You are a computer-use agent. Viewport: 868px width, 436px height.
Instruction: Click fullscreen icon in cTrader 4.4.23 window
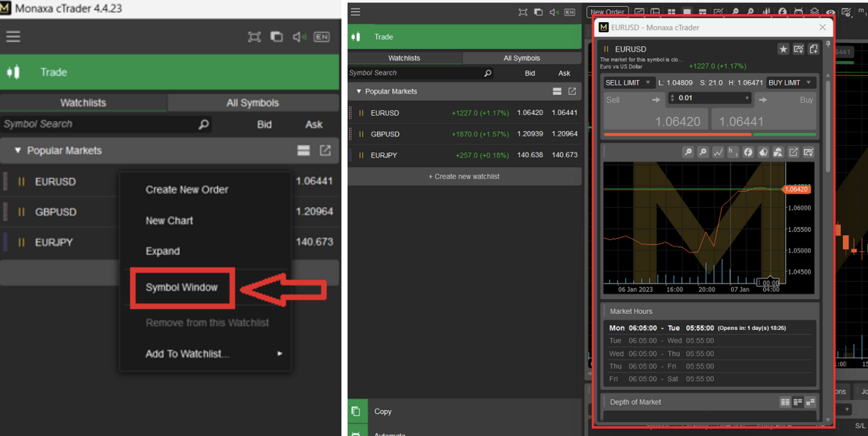254,37
